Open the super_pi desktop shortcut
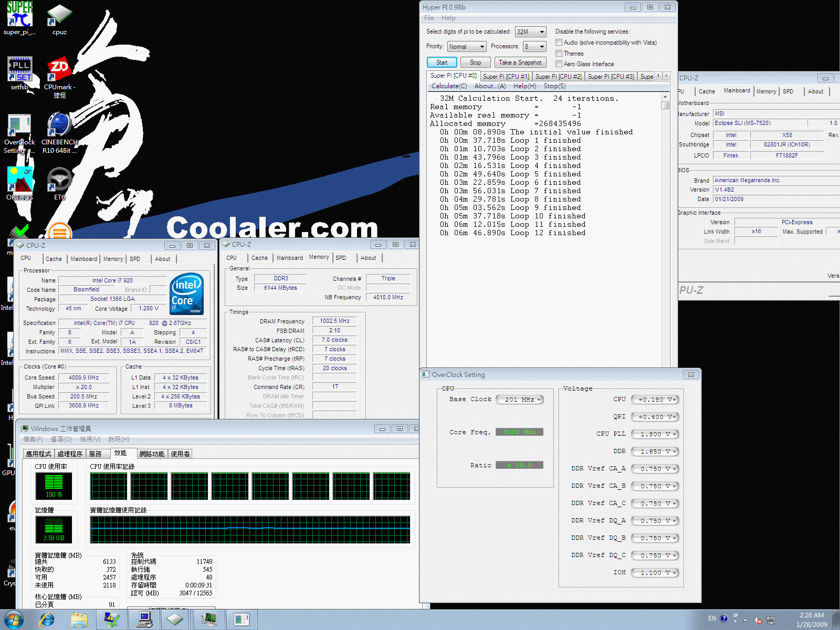 pyautogui.click(x=19, y=18)
